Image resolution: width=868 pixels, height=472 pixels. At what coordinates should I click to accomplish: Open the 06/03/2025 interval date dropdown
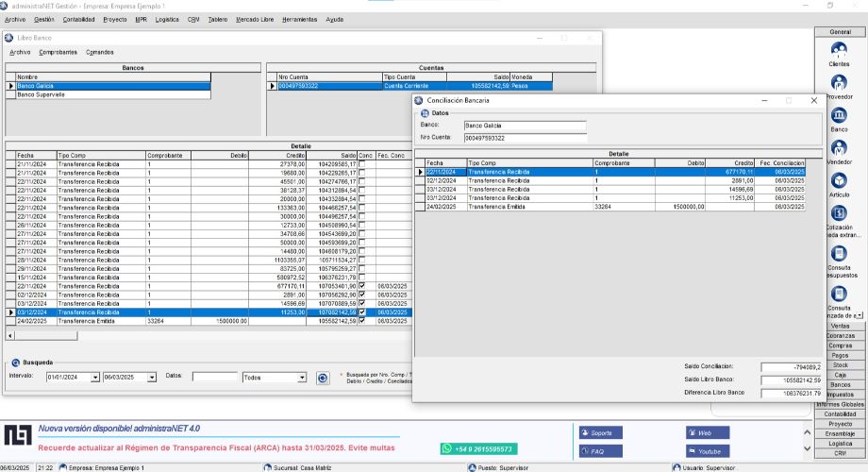[152, 378]
